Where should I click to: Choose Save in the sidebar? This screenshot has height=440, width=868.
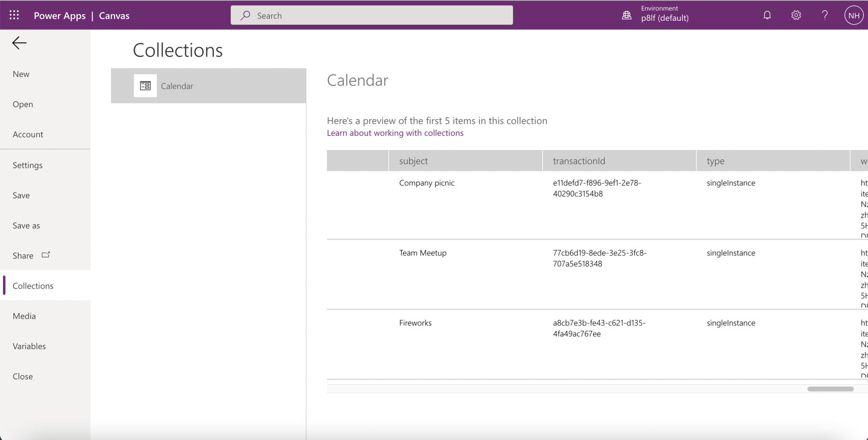(x=45, y=195)
